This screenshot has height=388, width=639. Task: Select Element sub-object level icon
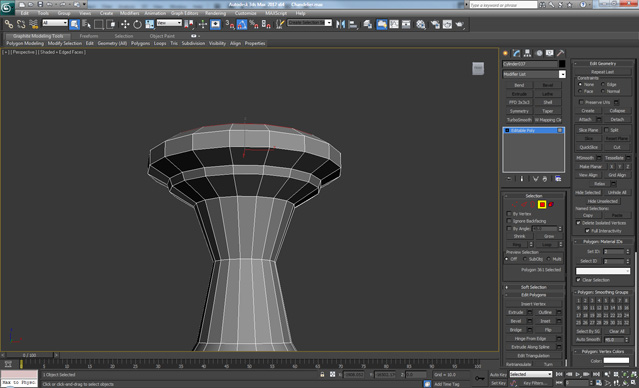coord(551,205)
